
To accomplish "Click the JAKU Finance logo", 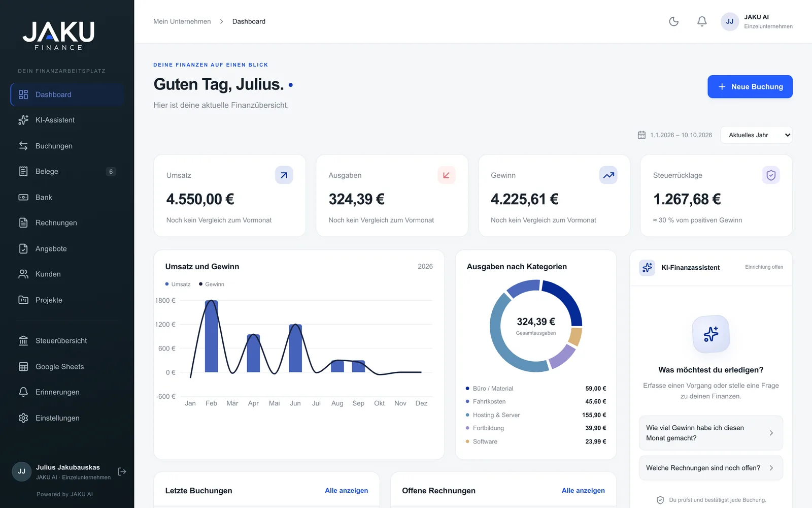I will [58, 36].
